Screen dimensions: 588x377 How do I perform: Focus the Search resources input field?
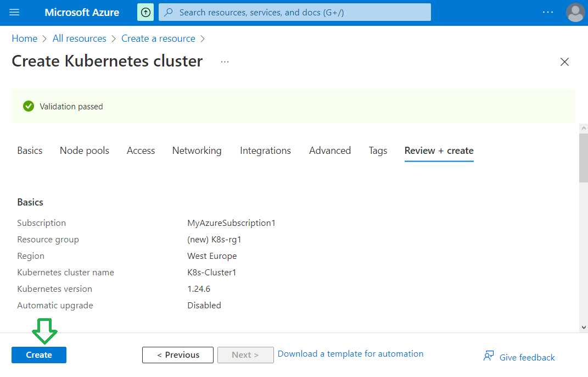tap(302, 12)
